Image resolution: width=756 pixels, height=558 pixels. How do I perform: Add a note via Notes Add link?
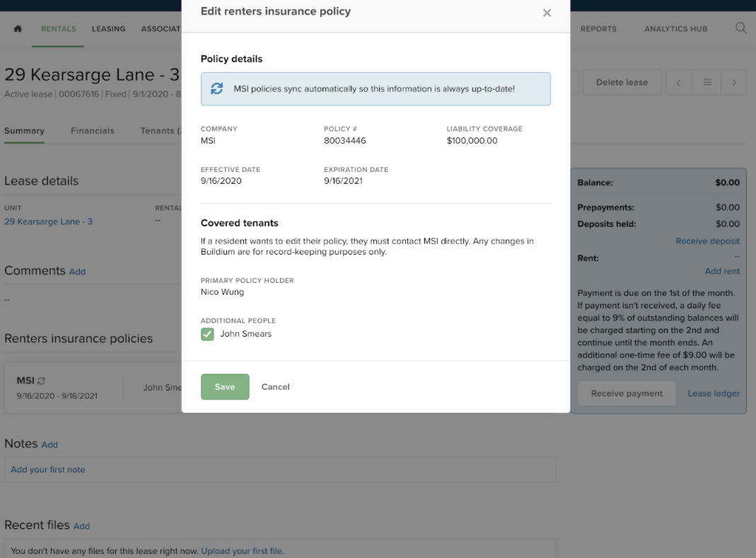50,445
